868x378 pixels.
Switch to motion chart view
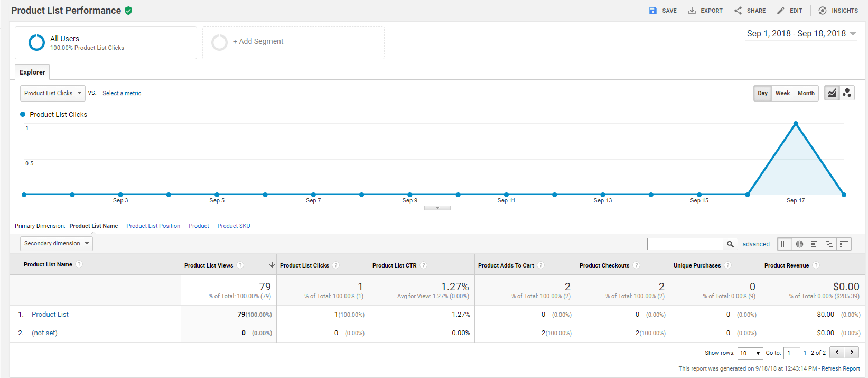[847, 93]
